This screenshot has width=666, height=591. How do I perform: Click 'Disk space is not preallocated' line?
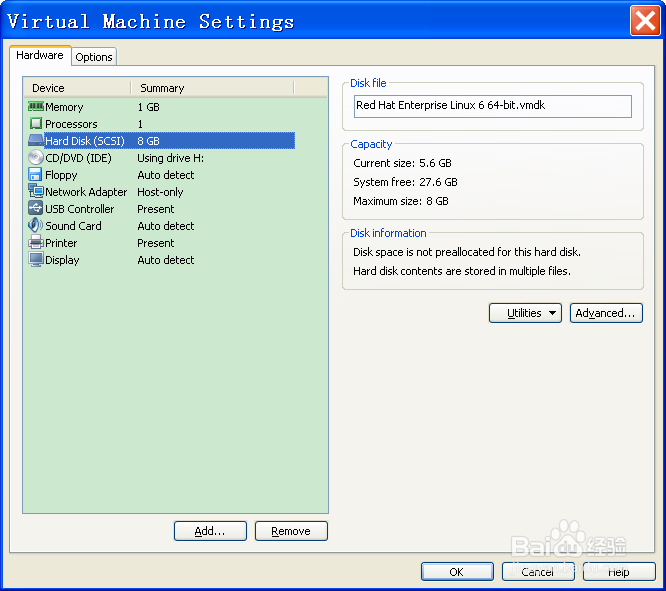(x=467, y=252)
